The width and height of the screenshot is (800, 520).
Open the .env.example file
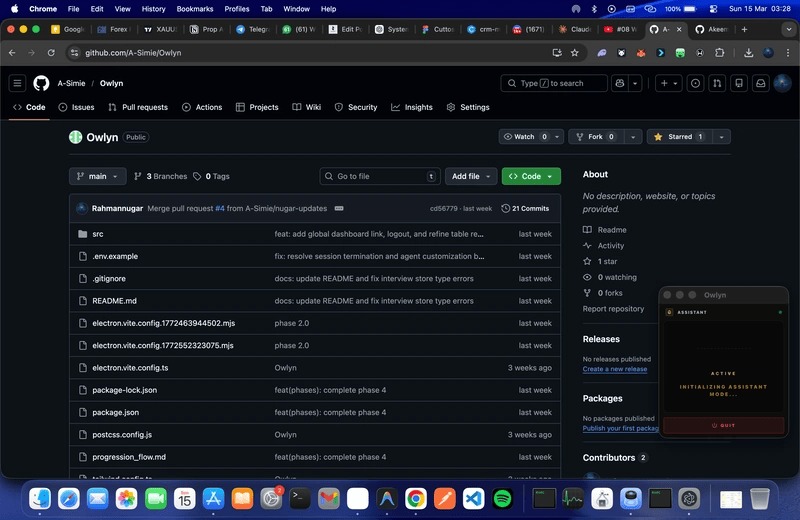[115, 256]
